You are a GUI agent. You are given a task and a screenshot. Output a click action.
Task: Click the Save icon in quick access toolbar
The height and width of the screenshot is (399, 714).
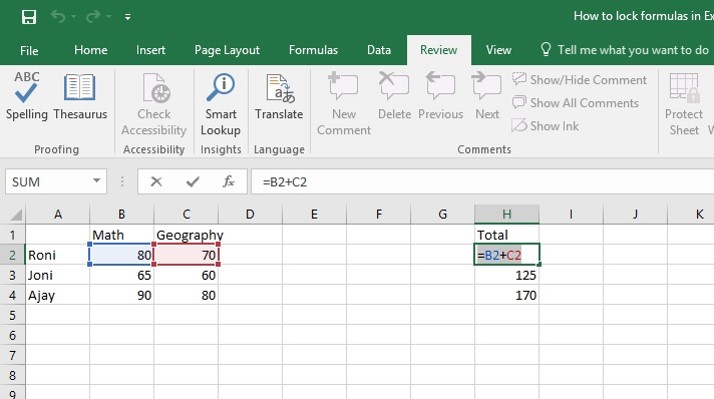(x=29, y=17)
